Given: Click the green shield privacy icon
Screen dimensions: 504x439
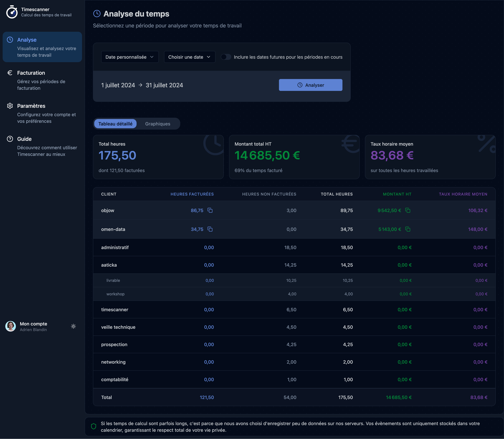Looking at the screenshot, I should 93,426.
